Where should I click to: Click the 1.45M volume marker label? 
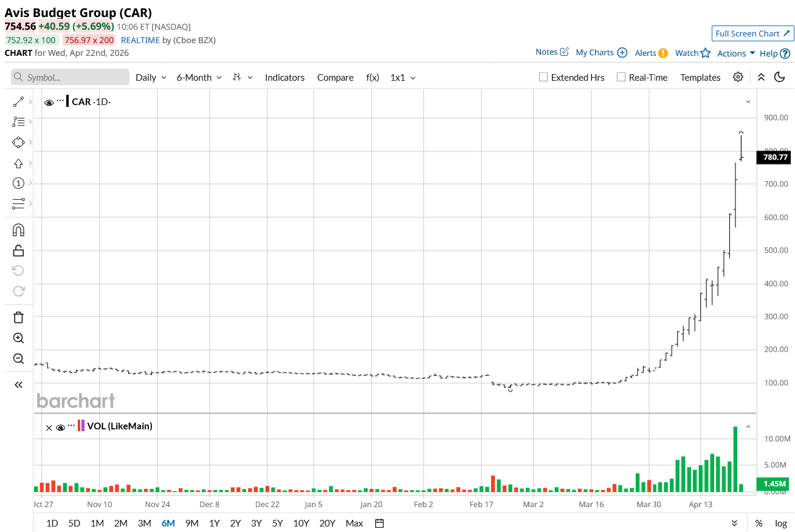(774, 484)
